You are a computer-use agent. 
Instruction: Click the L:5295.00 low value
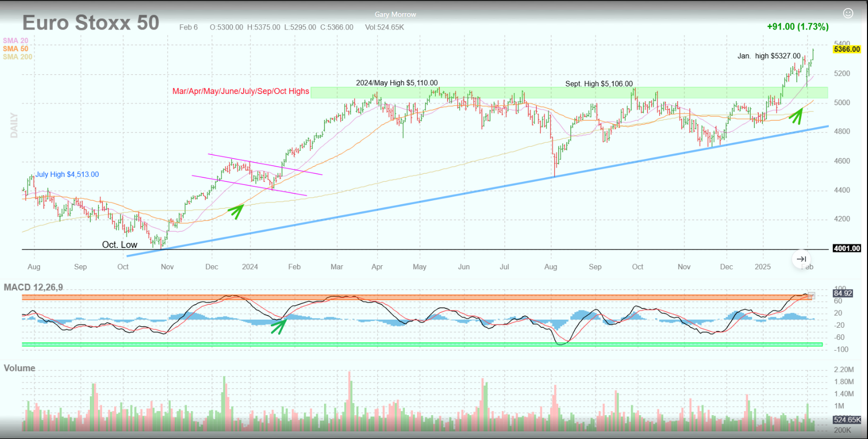coord(300,27)
